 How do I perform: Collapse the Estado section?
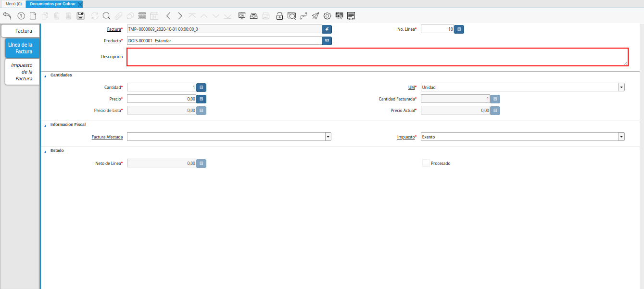[x=46, y=151]
